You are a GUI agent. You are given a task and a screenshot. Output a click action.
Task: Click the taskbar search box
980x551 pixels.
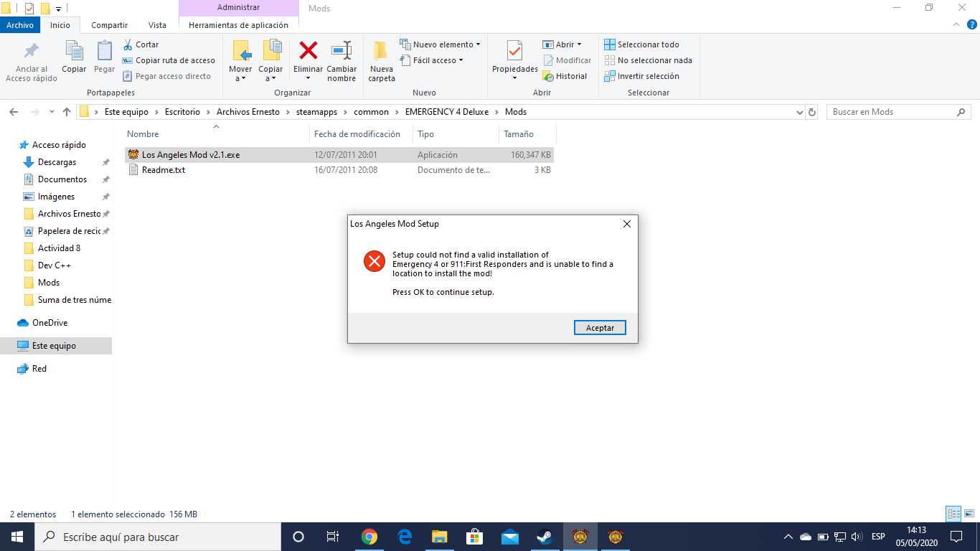tap(158, 537)
